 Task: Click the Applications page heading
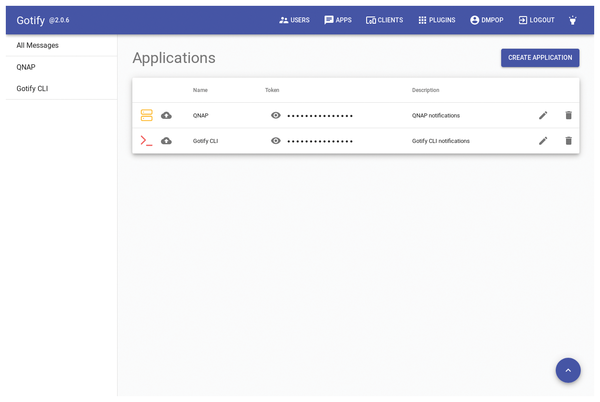(174, 58)
